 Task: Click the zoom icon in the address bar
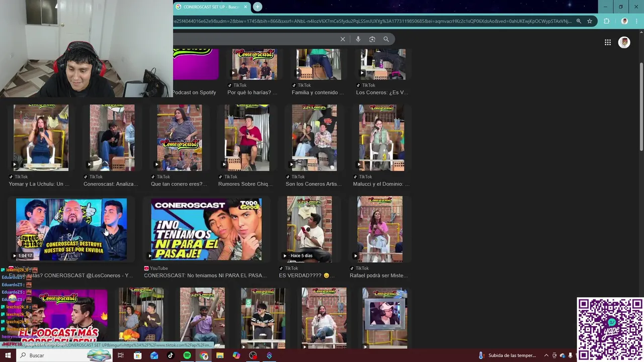579,21
